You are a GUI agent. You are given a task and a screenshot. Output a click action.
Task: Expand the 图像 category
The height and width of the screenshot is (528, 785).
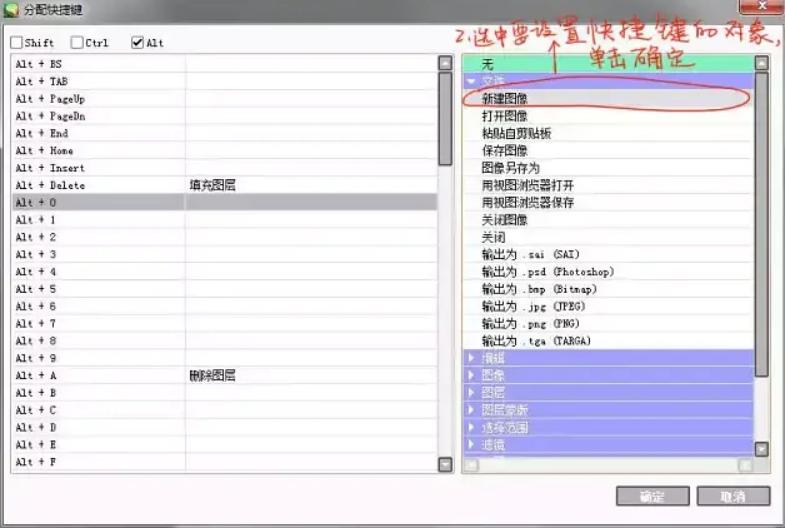471,375
